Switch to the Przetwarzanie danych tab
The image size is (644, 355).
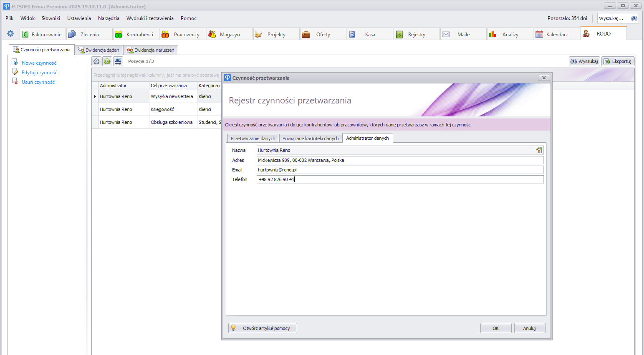click(253, 138)
